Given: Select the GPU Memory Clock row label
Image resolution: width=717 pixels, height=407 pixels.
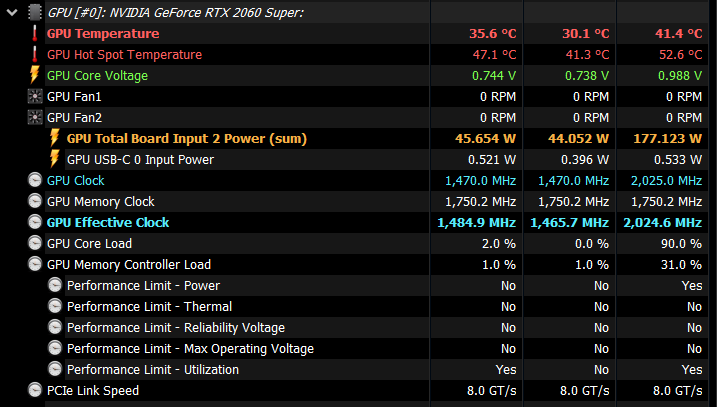Looking at the screenshot, I should pyautogui.click(x=101, y=202).
